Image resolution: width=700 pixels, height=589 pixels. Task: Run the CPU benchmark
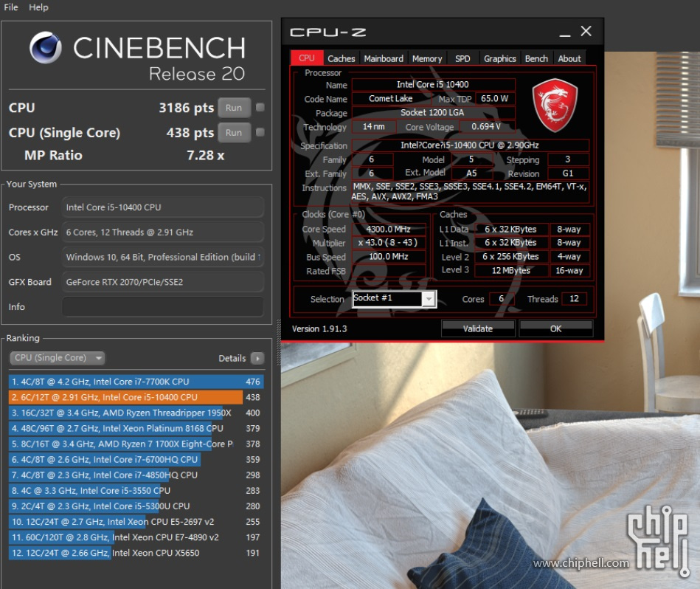(233, 107)
